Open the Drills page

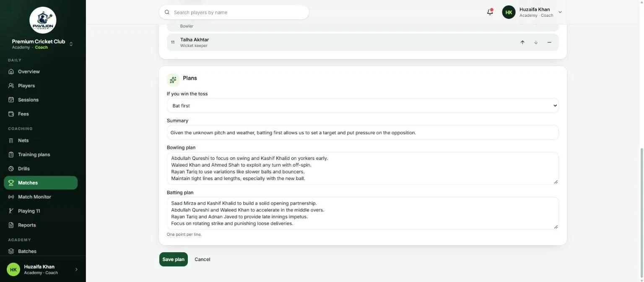[41, 169]
